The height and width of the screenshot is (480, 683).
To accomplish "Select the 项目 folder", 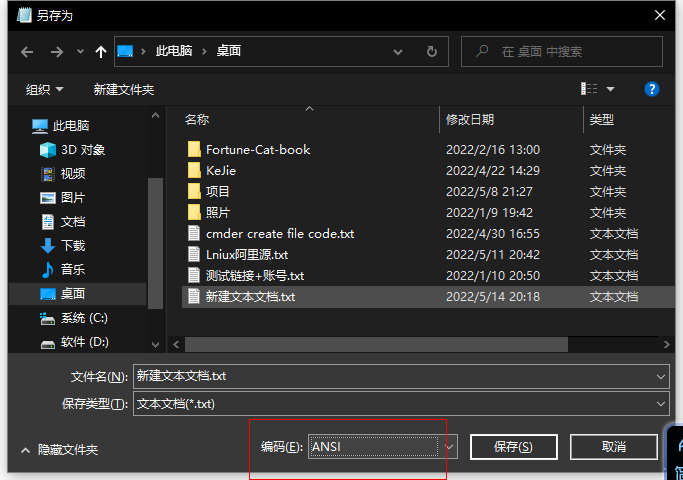I will tap(217, 192).
